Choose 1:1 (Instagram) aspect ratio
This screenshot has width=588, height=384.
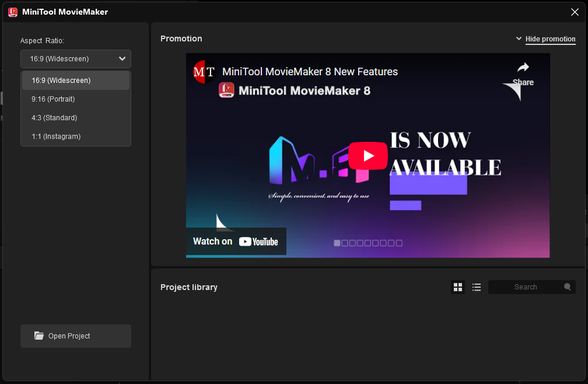click(76, 137)
